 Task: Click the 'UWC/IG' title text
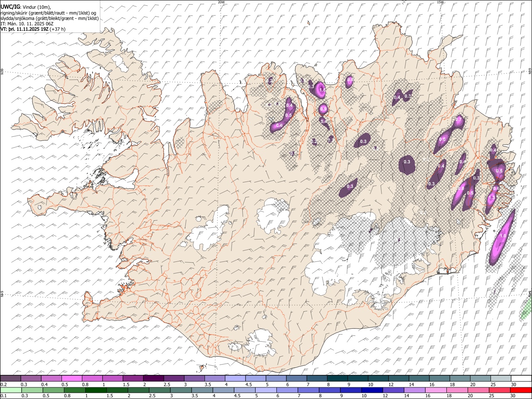point(10,7)
